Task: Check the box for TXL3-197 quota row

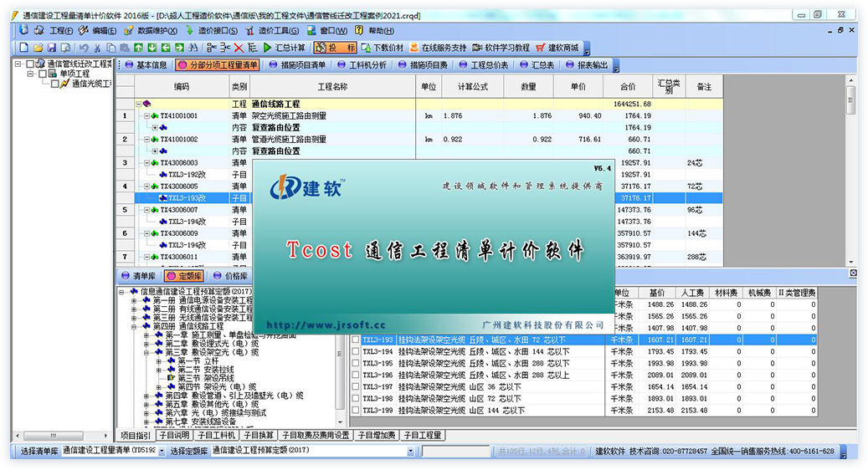Action: [356, 387]
